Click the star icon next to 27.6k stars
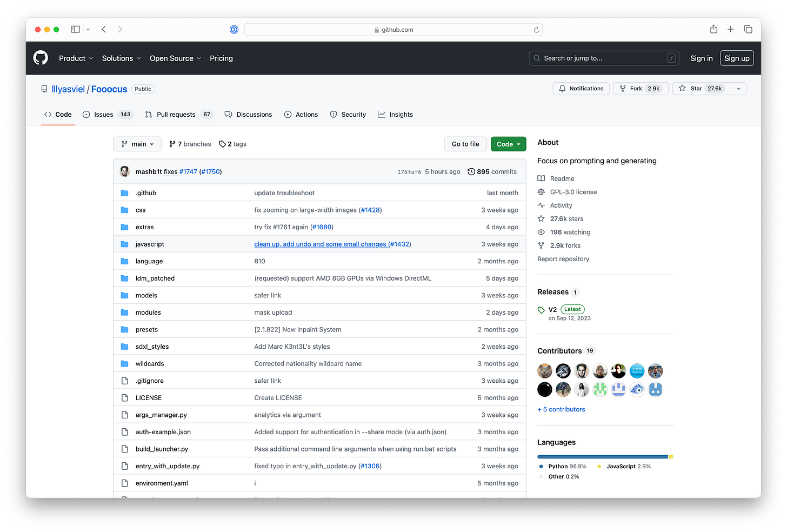This screenshot has height=532, width=787. coord(541,218)
